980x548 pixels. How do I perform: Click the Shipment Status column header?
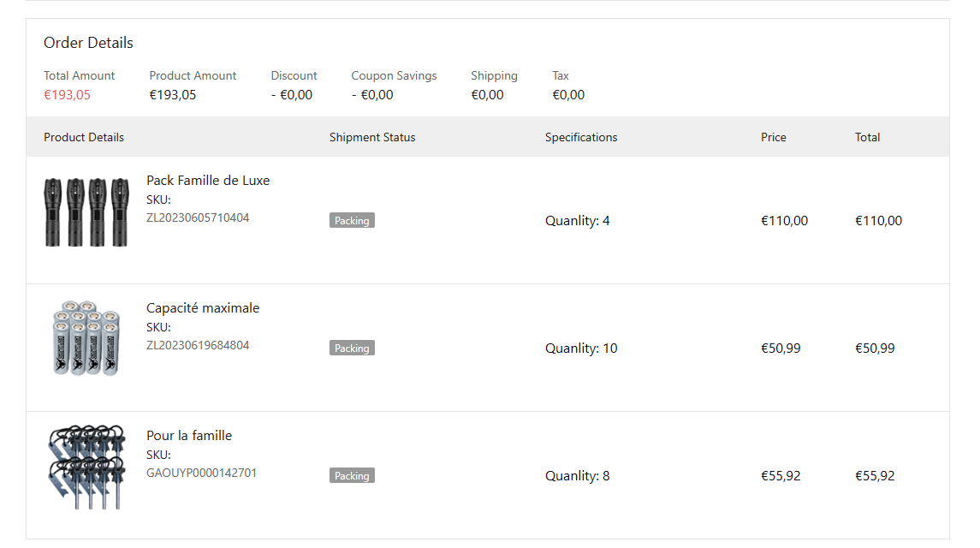[372, 137]
